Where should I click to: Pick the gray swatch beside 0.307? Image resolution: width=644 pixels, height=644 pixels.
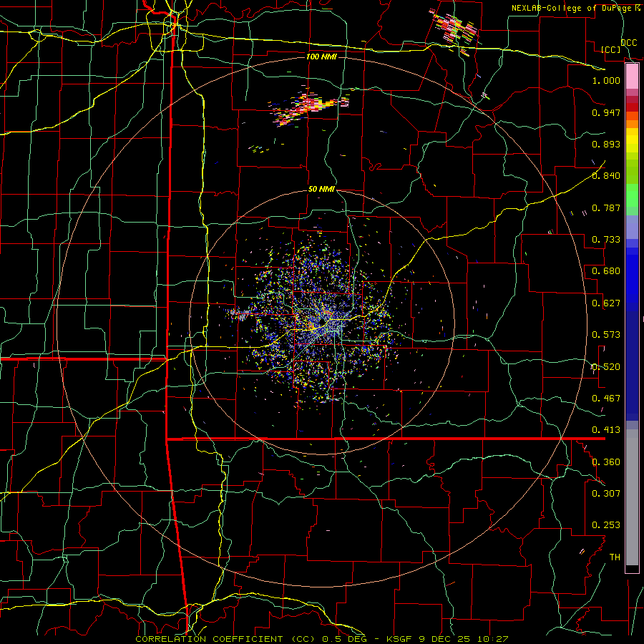coord(632,497)
